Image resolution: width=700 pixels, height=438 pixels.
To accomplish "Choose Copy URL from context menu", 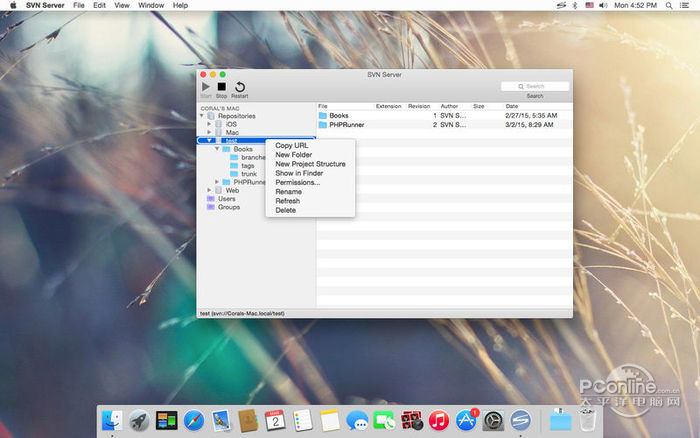I will (x=292, y=146).
